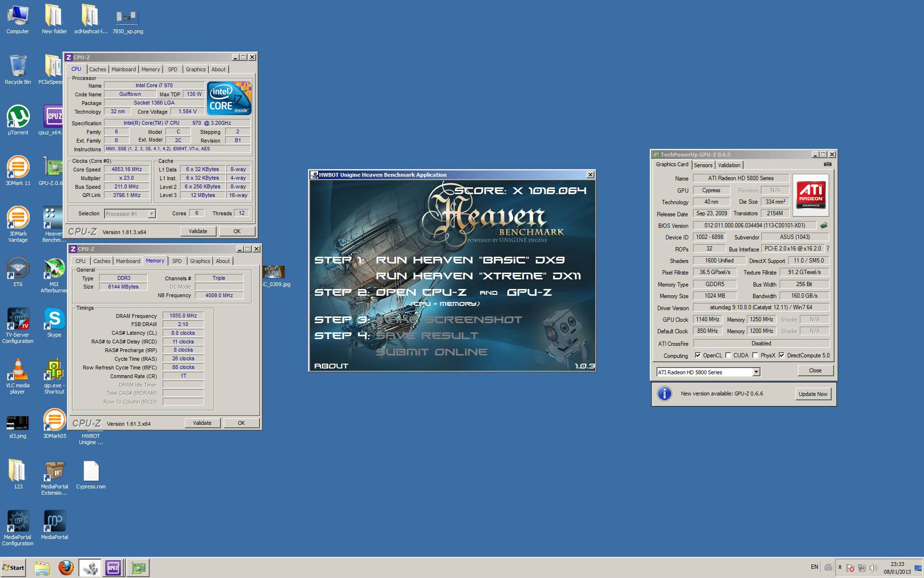Screen dimensions: 924x578
Task: Click Open CPU-Z in Heaven step 2
Action: 422,292
